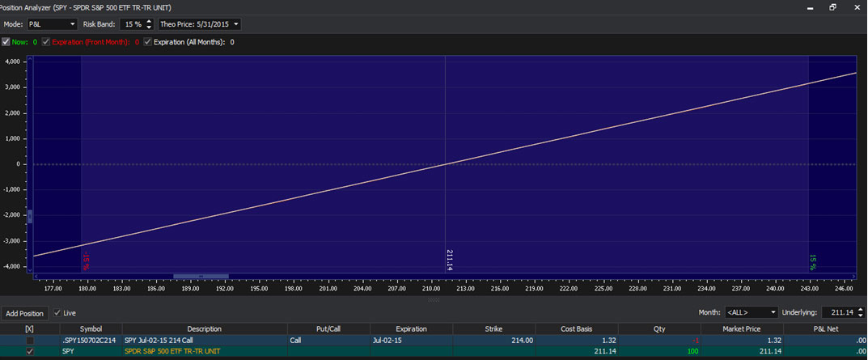The height and width of the screenshot is (360, 868).
Task: Open the Mode dropdown showing P&L
Action: [x=52, y=24]
